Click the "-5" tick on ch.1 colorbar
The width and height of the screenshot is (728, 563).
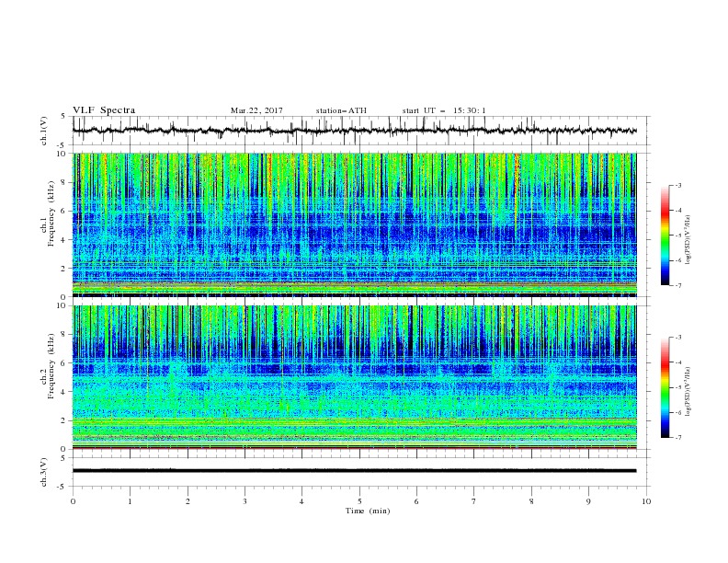pyautogui.click(x=678, y=236)
